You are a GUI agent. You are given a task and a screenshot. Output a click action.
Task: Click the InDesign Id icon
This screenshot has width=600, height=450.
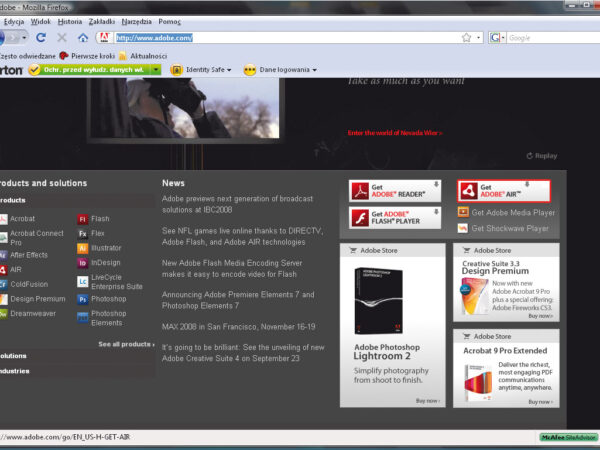click(x=83, y=263)
